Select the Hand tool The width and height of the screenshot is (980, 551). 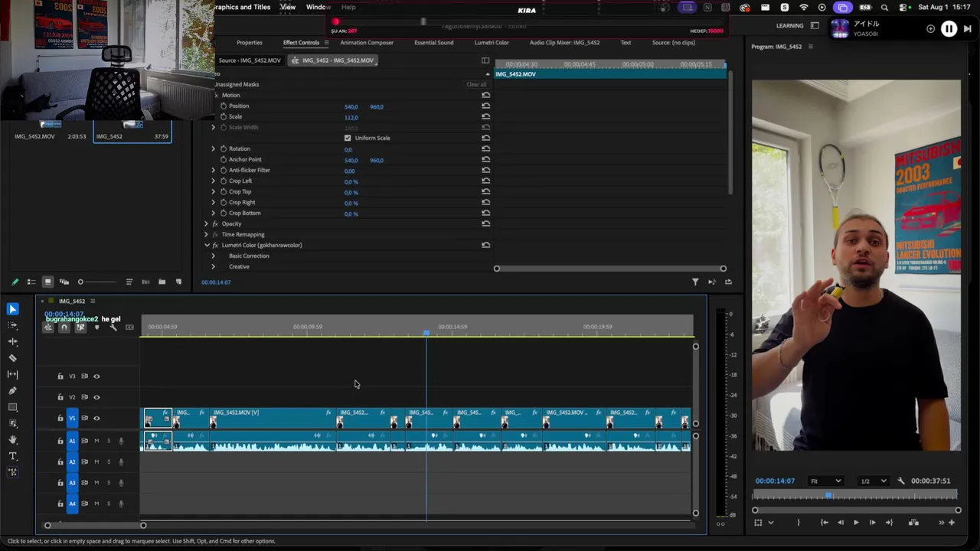tap(12, 439)
